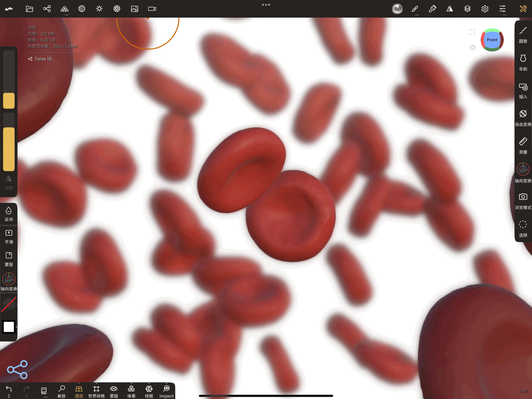
Task: Toggle the 反向 invert button
Action: [x=9, y=214]
